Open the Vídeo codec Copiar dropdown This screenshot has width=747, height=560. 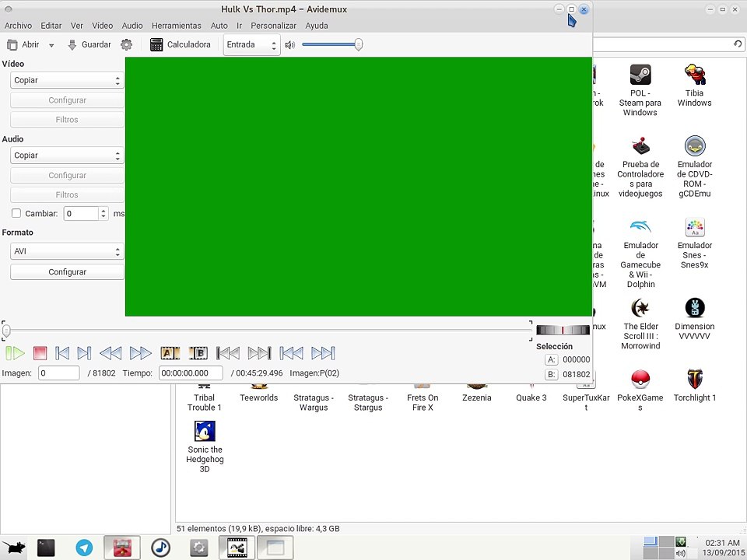67,80
